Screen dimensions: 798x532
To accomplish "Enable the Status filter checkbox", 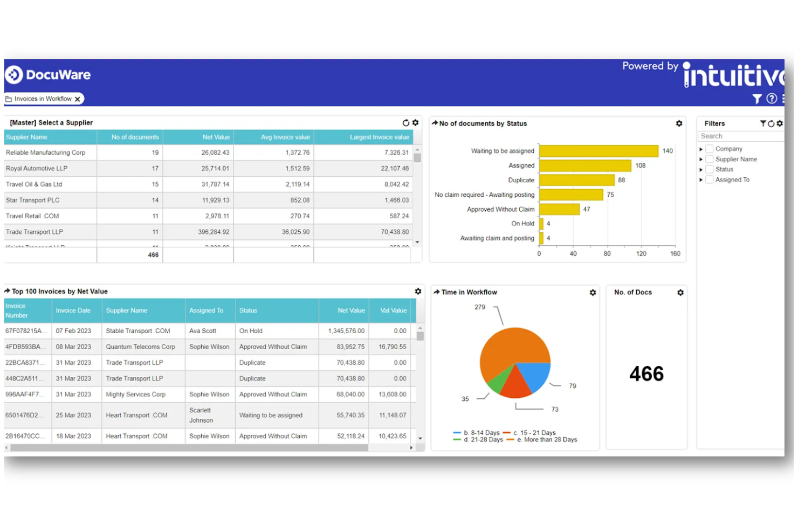I will [708, 169].
